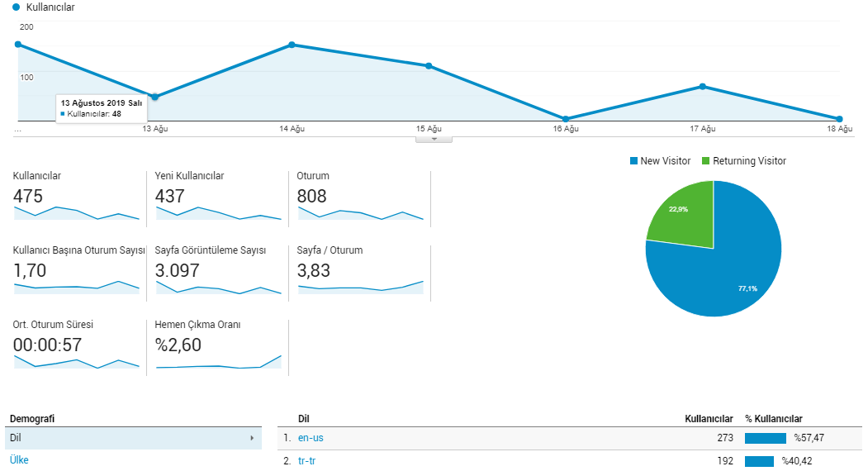The image size is (868, 471).
Task: Open the Yeni Kullanıcılar 437 sparkline
Action: click(219, 213)
